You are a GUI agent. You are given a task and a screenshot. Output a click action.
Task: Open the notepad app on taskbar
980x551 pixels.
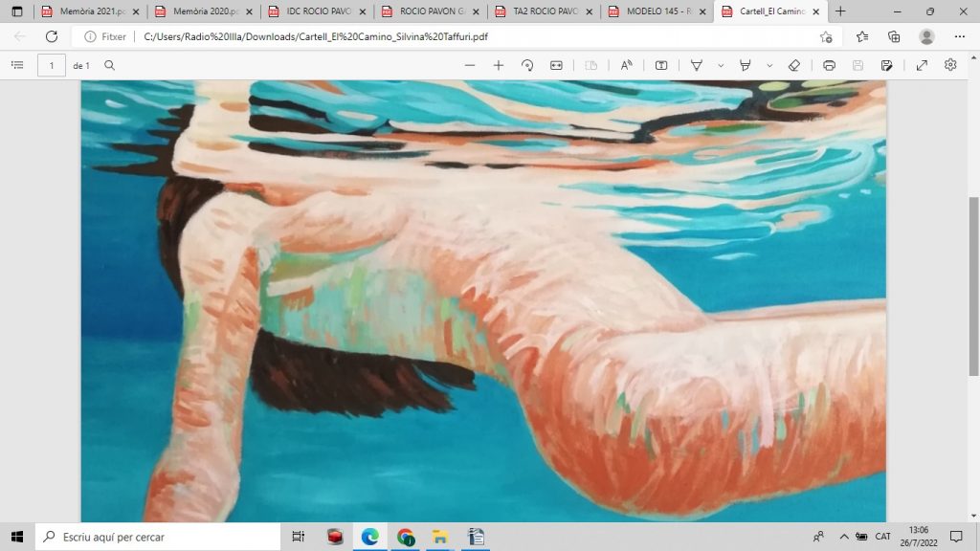pyautogui.click(x=476, y=537)
